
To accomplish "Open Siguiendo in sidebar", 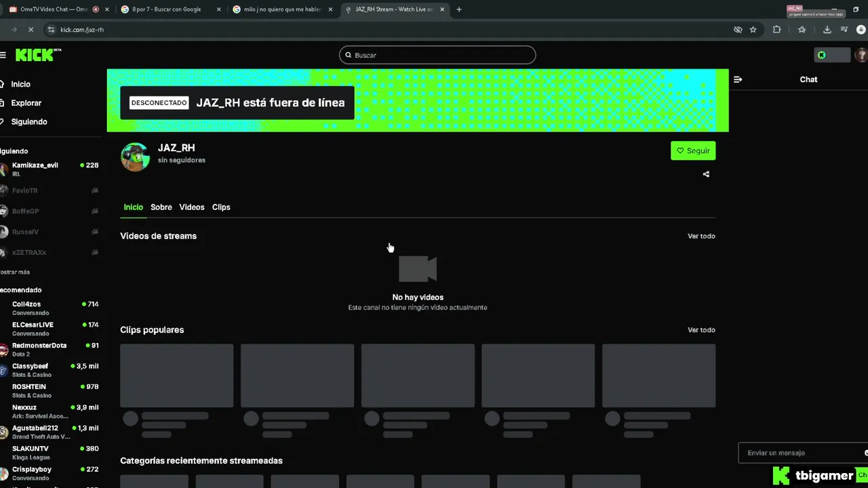I will click(28, 122).
